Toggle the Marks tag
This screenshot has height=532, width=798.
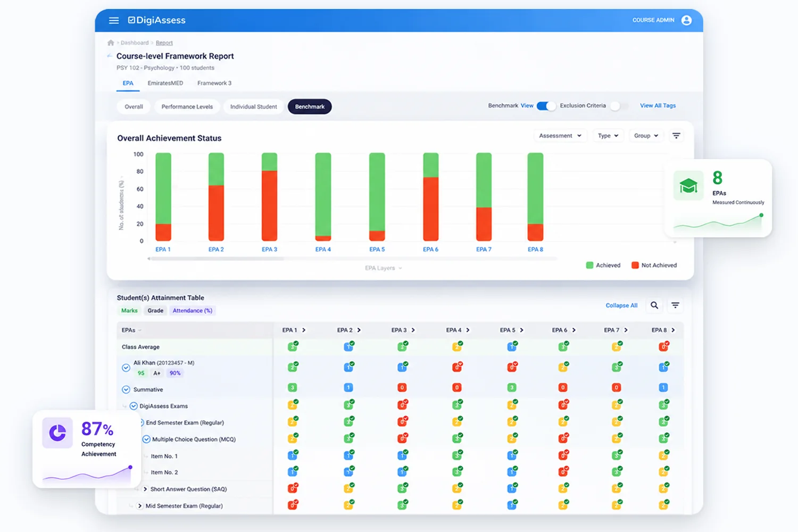(129, 311)
